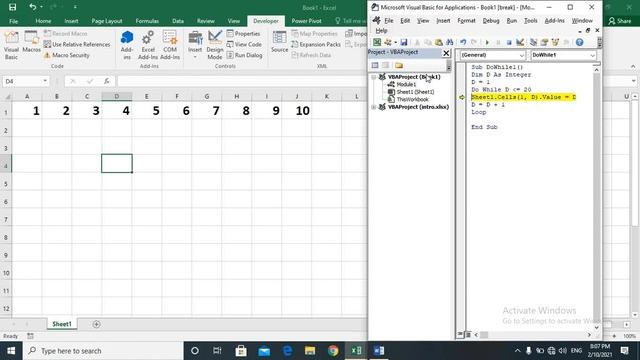The image size is (640, 360).
Task: Switch to the Formulas ribbon tab
Action: pos(147,21)
